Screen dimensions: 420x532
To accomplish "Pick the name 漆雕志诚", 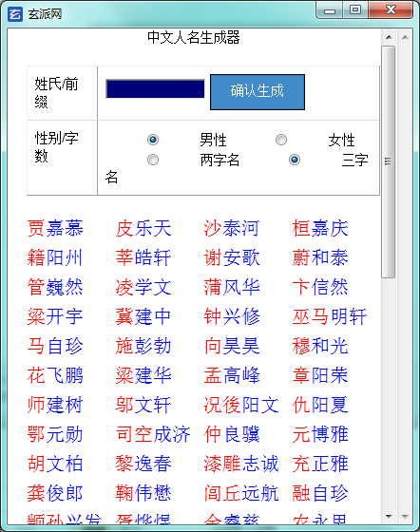I will tap(241, 464).
